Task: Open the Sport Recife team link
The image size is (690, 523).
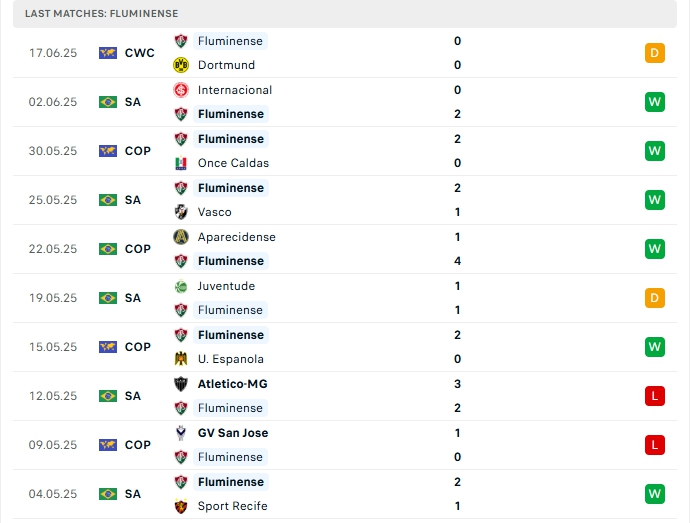Action: pyautogui.click(x=232, y=506)
